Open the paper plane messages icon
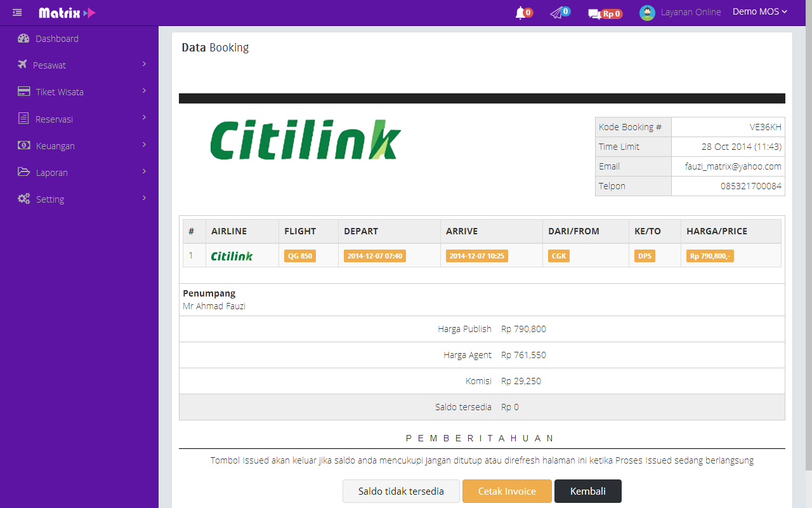This screenshot has height=508, width=812. tap(557, 13)
